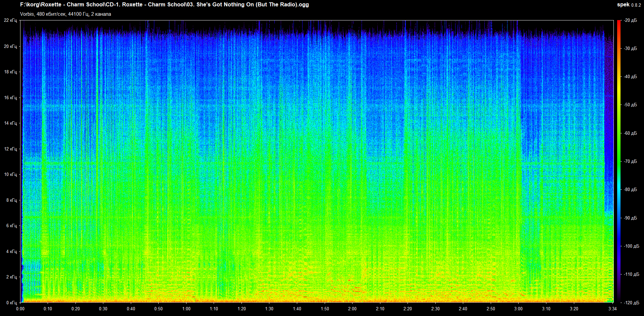This screenshot has width=644, height=316.
Task: Click the 3:34 end time label
Action: [612, 309]
